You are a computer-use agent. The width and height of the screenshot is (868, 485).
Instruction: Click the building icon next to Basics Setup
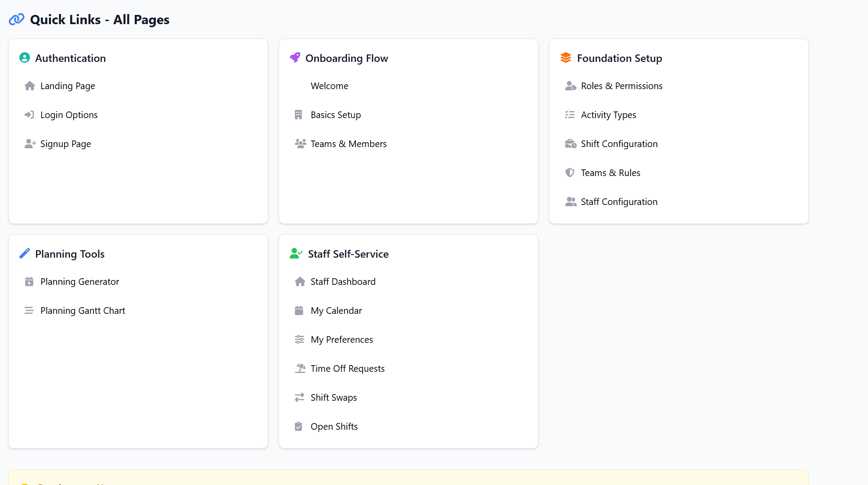[x=298, y=115]
